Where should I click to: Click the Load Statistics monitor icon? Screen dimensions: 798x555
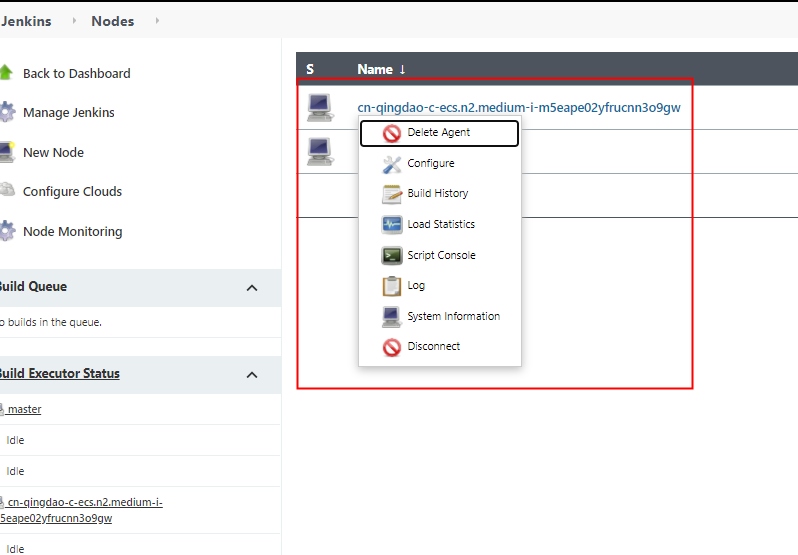(392, 224)
